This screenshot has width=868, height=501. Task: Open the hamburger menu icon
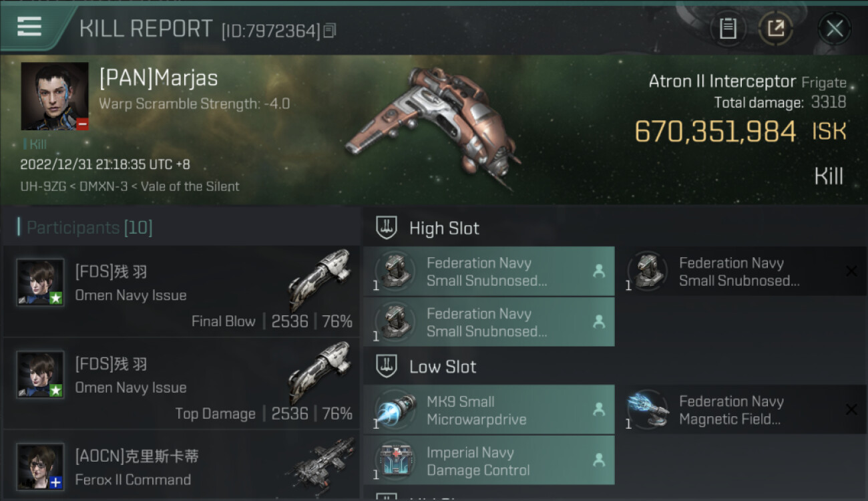[x=29, y=27]
